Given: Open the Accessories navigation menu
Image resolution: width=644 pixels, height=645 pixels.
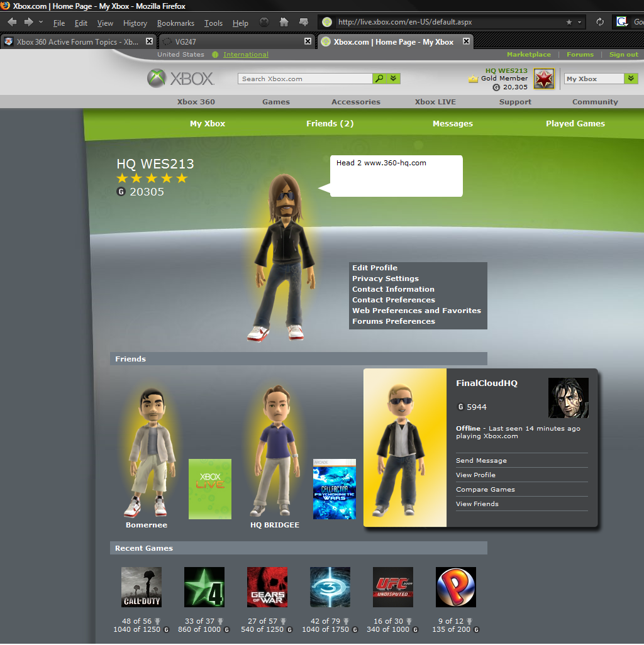Looking at the screenshot, I should click(356, 102).
